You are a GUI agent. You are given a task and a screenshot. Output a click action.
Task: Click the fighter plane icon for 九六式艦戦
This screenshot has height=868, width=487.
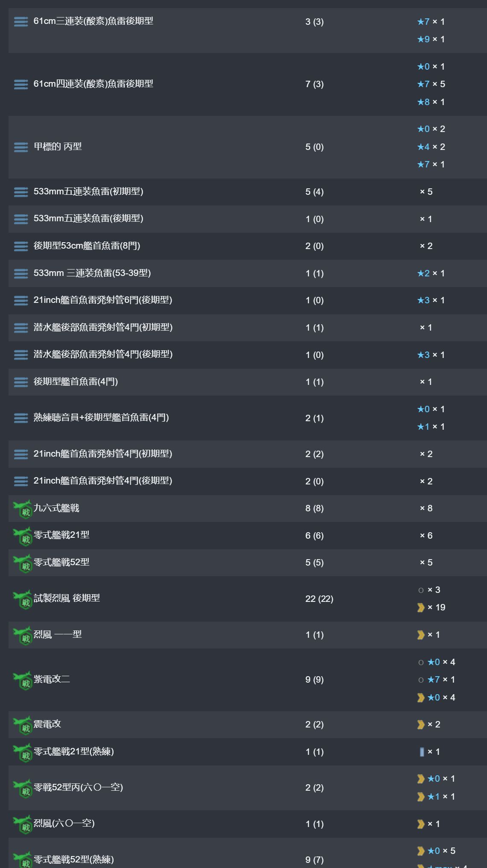[23, 509]
